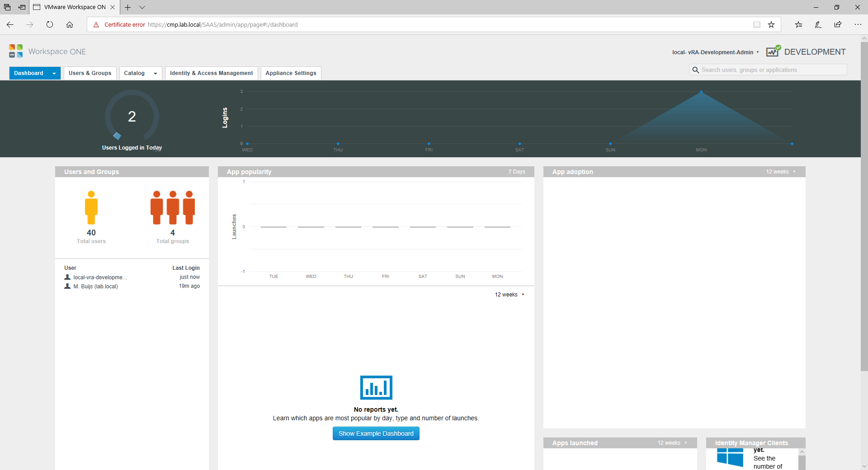868x470 pixels.
Task: Click the Windows logo in Identity Manager Clients
Action: tap(730, 457)
